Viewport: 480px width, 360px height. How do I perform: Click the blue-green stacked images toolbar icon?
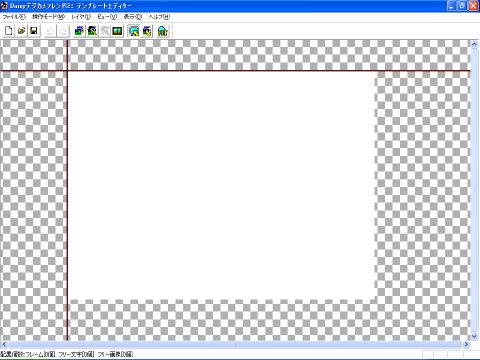click(79, 31)
